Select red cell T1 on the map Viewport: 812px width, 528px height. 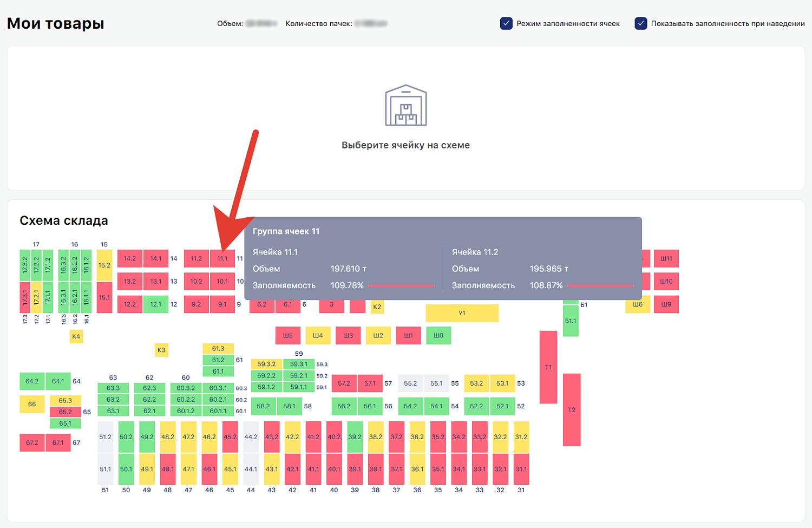coord(548,367)
